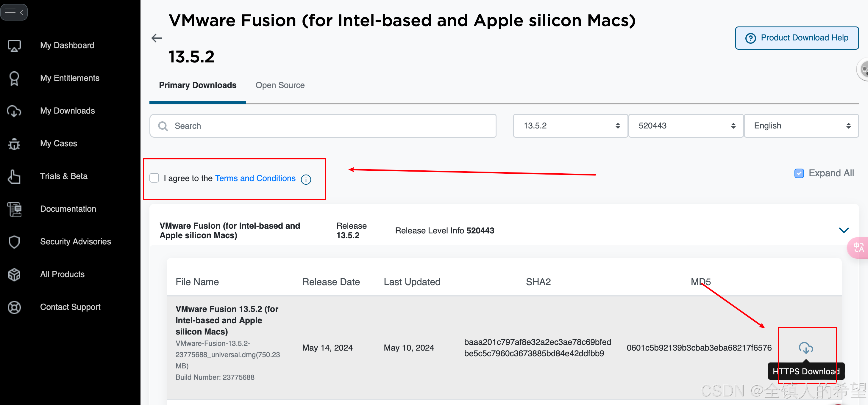The height and width of the screenshot is (405, 868).
Task: Open My Entitlements menu item
Action: [x=70, y=78]
